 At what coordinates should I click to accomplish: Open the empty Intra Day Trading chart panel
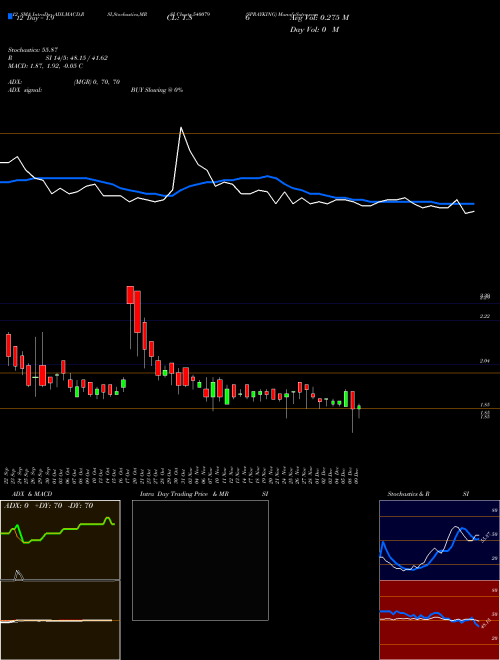click(x=200, y=560)
